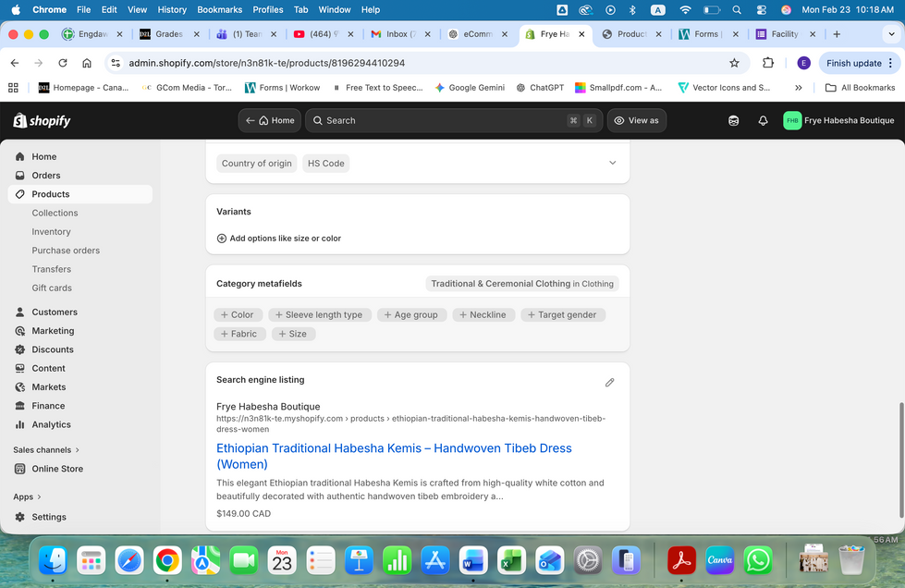Click the Discounts badge icon in sidebar
Screen dimensions: 905x588
[x=20, y=349]
